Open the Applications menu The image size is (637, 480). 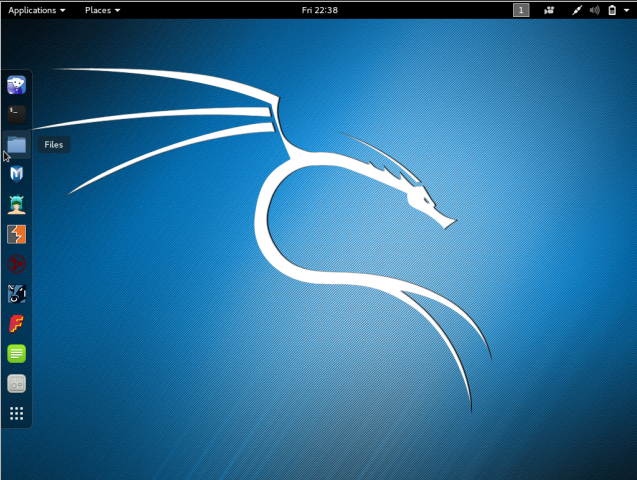coord(37,10)
